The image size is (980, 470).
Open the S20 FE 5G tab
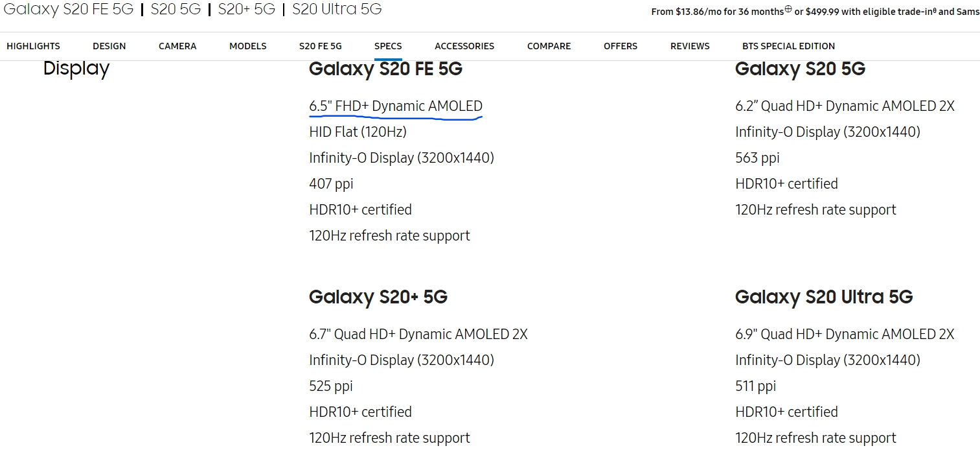pos(321,46)
